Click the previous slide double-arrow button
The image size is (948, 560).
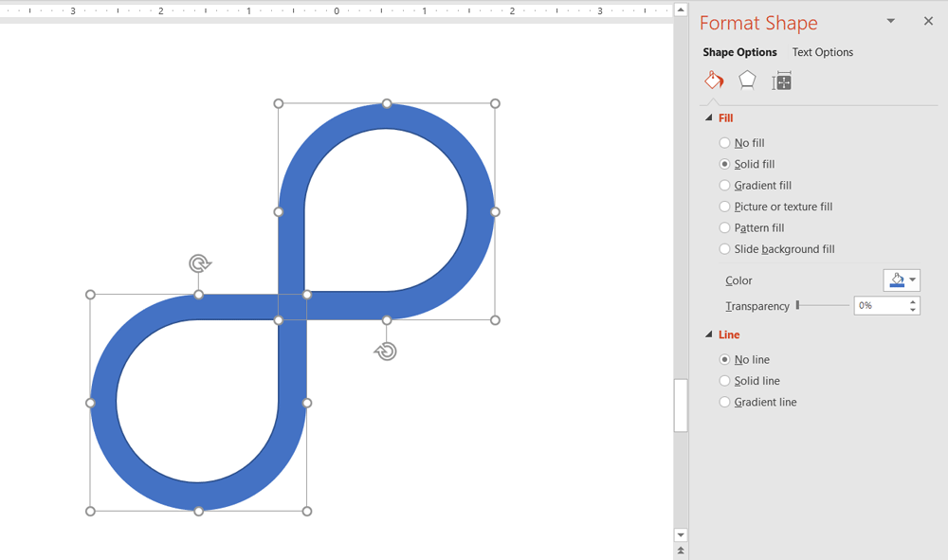(x=681, y=551)
